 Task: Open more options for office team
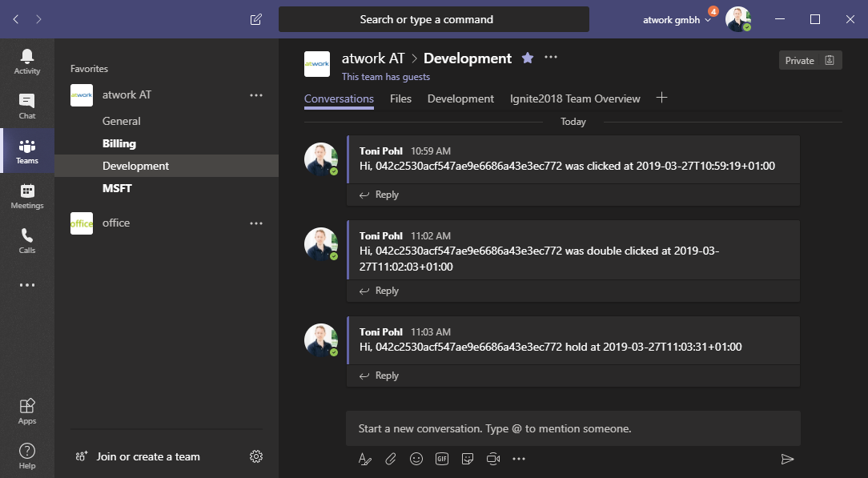pos(256,223)
